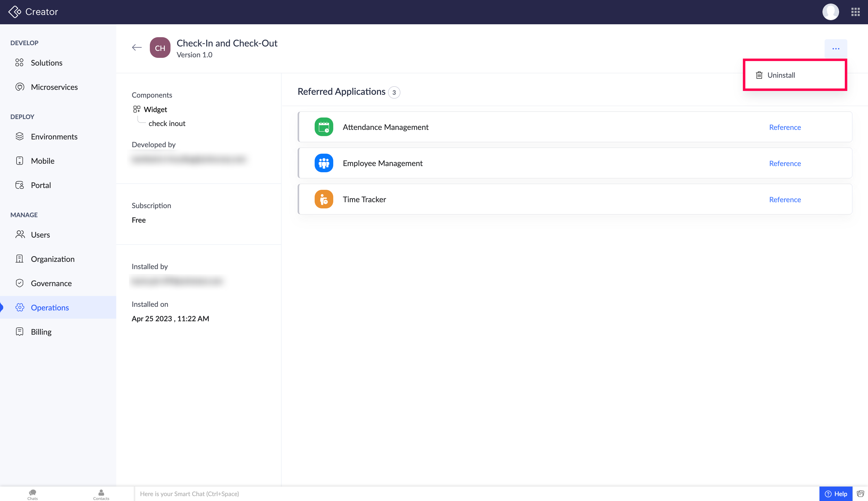Open Reference link for Attendance Management
Screen dimensions: 868x501
(784, 127)
